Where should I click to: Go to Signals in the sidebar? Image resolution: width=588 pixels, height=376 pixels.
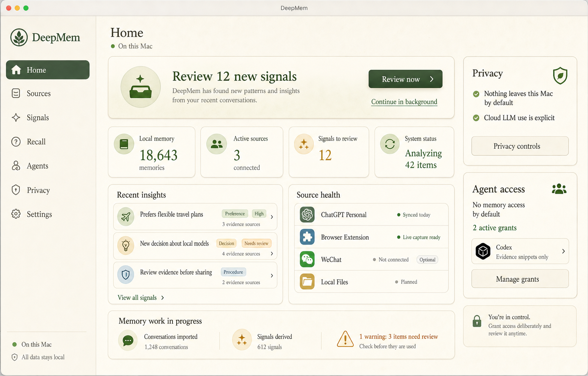coord(48,118)
